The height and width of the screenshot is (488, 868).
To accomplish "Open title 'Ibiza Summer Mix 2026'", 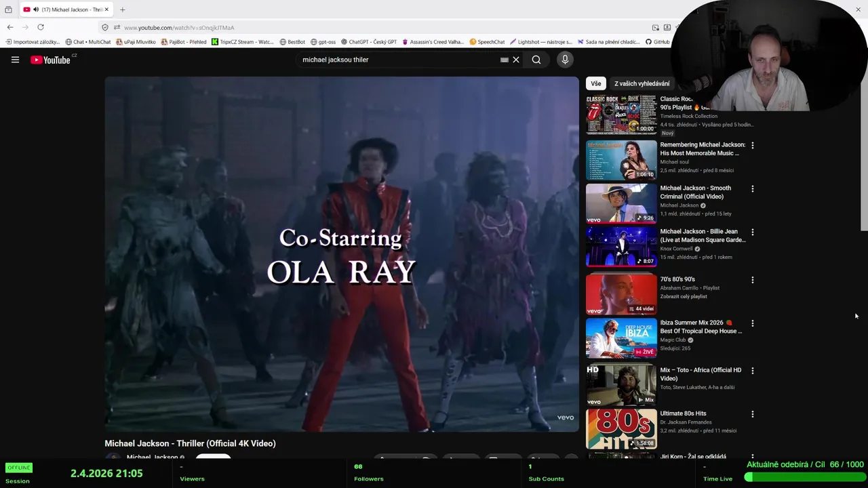I will tap(701, 327).
